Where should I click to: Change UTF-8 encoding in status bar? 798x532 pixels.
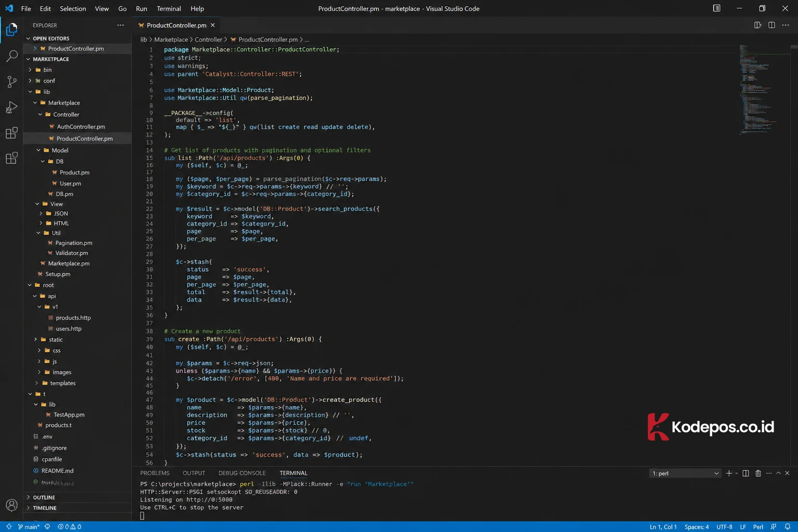(x=724, y=527)
